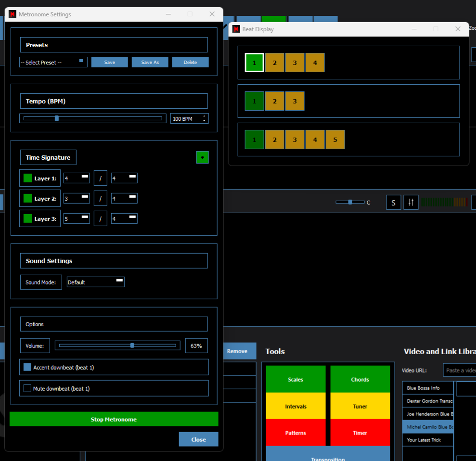Image resolution: width=476 pixels, height=461 pixels.
Task: Open the Scales tool
Action: point(296,379)
